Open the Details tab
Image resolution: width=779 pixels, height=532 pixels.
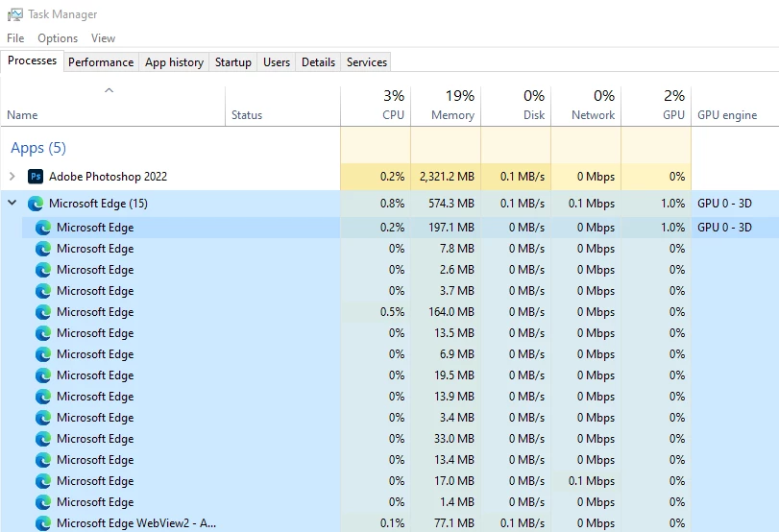point(318,62)
